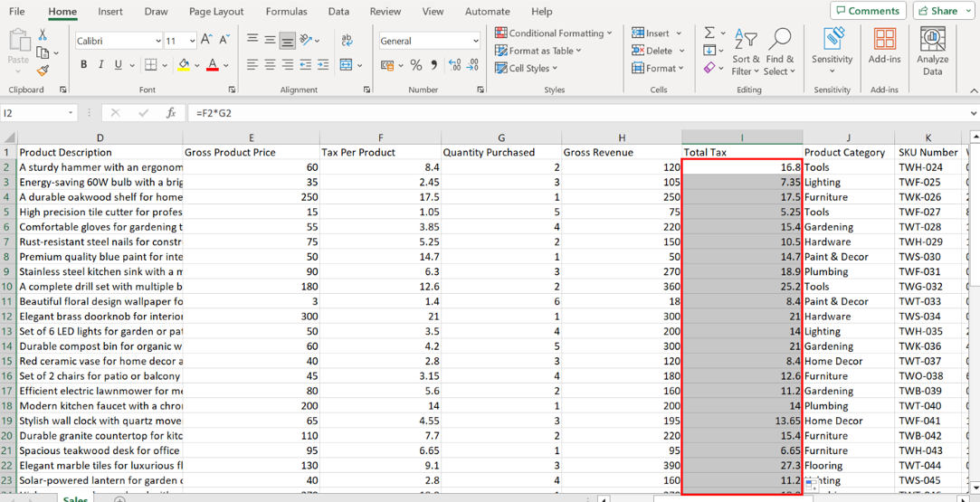Screen dimensions: 980x502
Task: Click the Name Box showing I2
Action: coord(36,113)
